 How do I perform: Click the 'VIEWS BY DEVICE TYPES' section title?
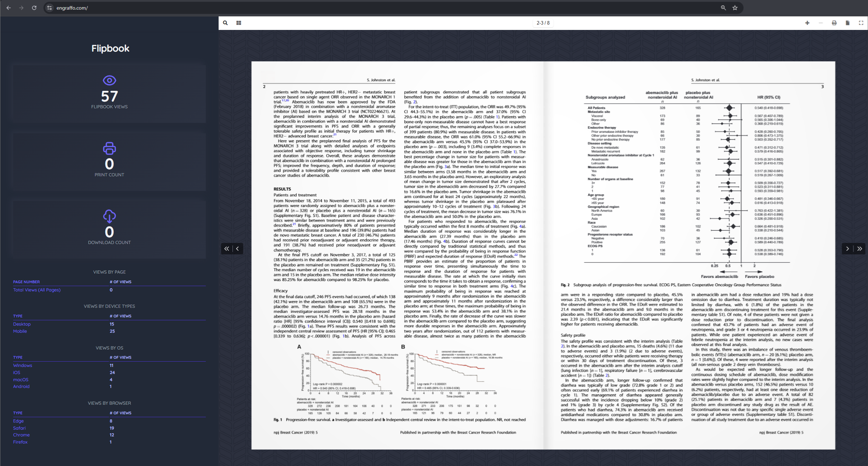point(109,306)
